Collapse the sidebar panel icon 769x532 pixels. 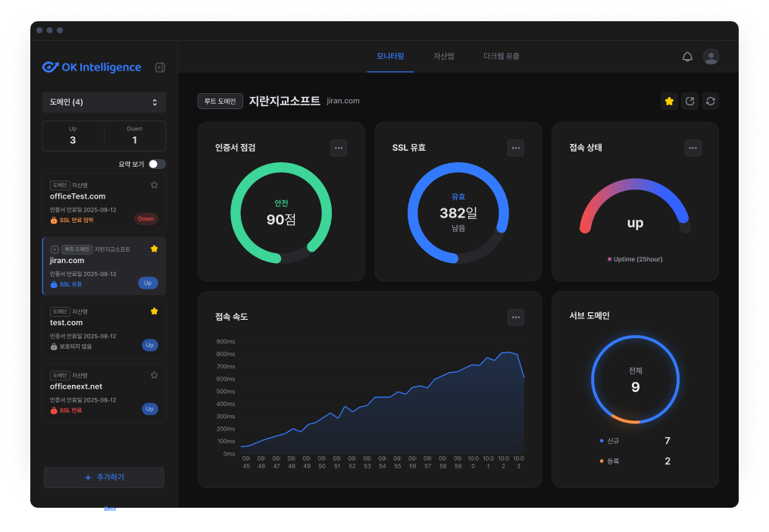[x=160, y=67]
